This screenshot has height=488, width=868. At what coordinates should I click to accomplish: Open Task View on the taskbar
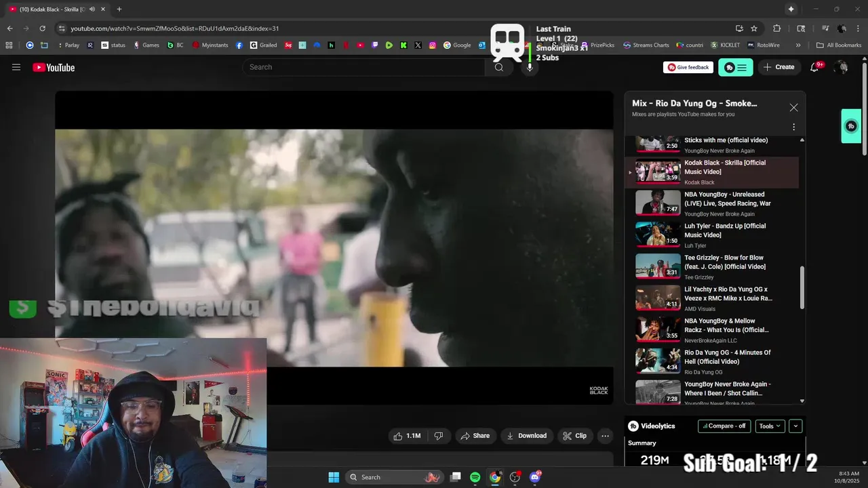pos(455,477)
